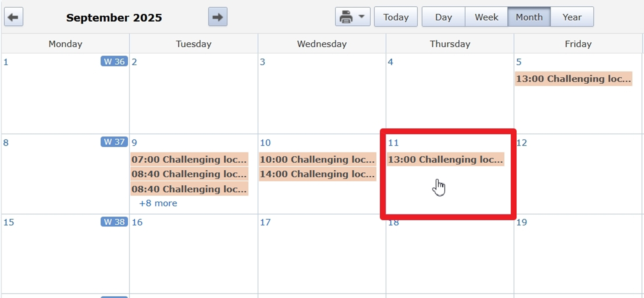Screen dimensions: 644x298
Task: Switch to Year view
Action: pyautogui.click(x=572, y=17)
